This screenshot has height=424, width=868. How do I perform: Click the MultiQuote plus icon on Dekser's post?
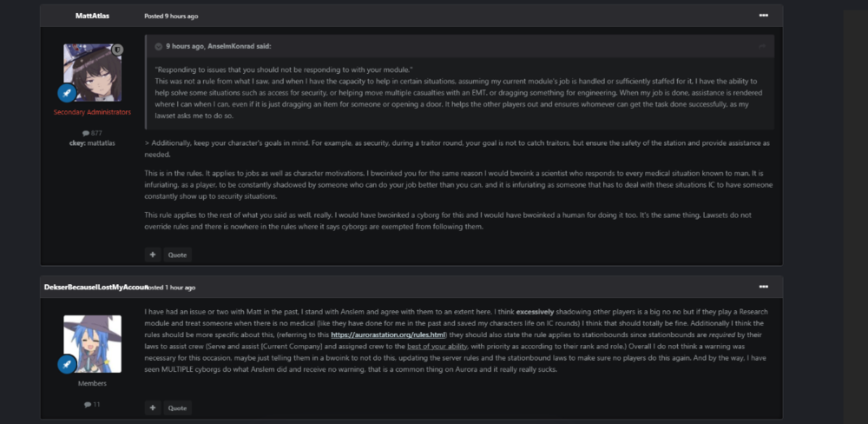coord(153,407)
